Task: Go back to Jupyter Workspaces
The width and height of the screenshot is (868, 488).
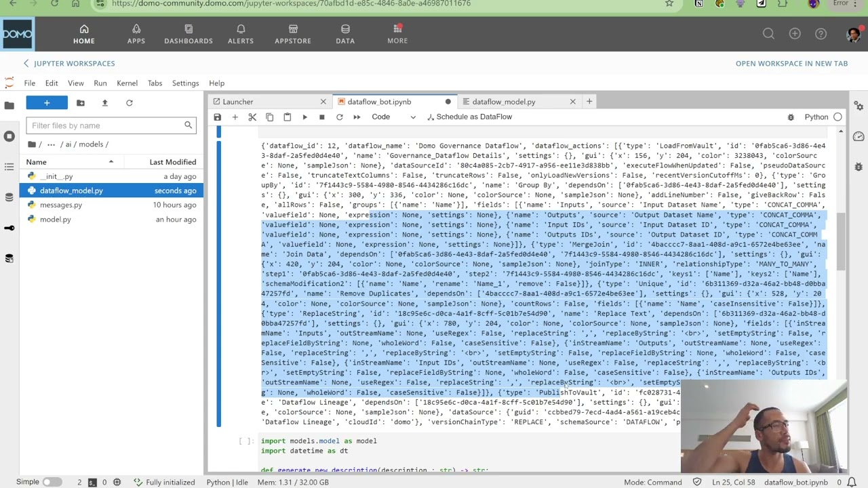Action: [x=69, y=63]
